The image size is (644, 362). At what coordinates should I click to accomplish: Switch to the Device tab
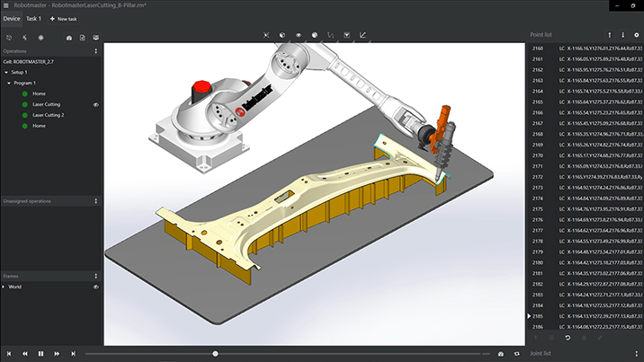coord(12,19)
